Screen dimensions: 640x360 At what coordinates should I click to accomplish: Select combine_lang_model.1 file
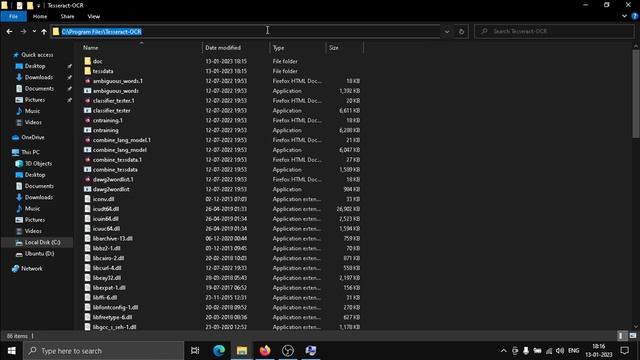pyautogui.click(x=122, y=140)
